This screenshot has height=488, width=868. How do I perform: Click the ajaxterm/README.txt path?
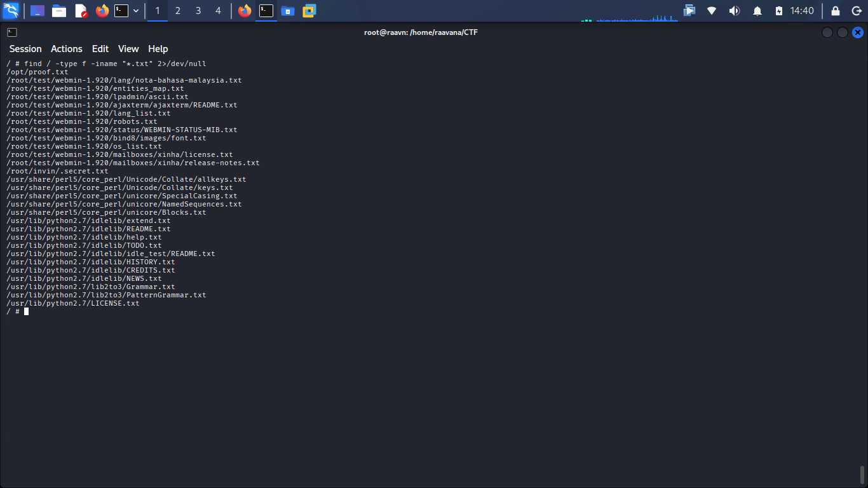[122, 105]
